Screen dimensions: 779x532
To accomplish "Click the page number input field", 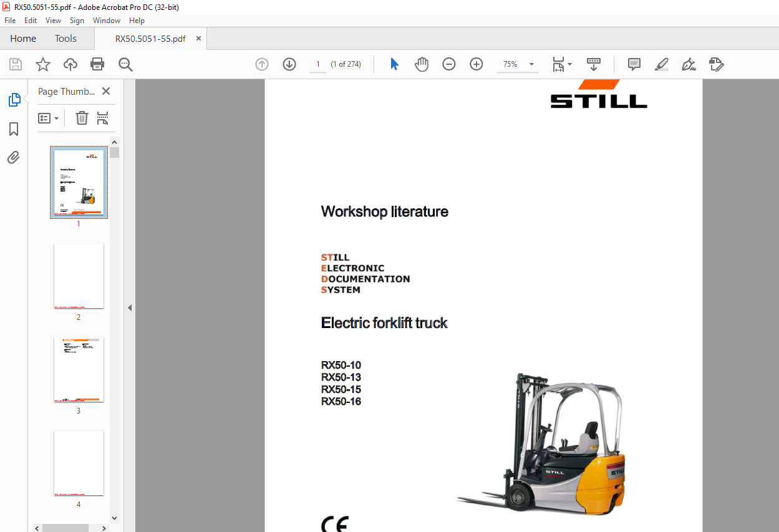I will coord(318,64).
